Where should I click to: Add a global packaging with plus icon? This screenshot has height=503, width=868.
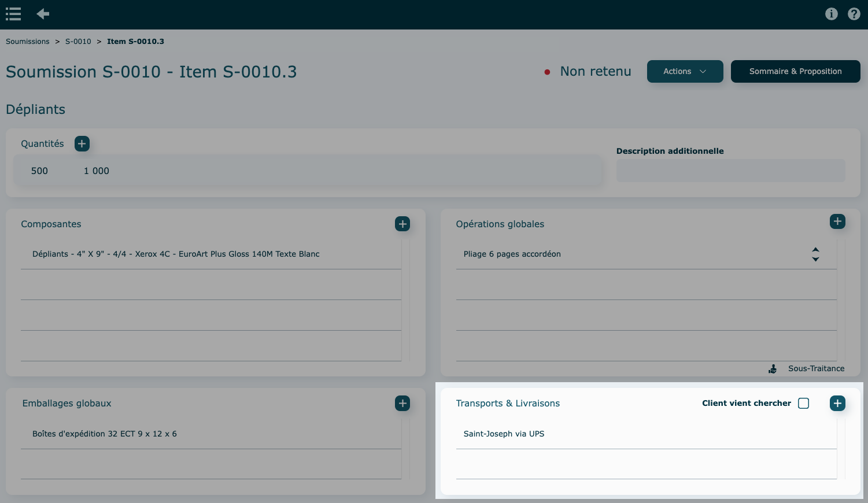click(402, 403)
